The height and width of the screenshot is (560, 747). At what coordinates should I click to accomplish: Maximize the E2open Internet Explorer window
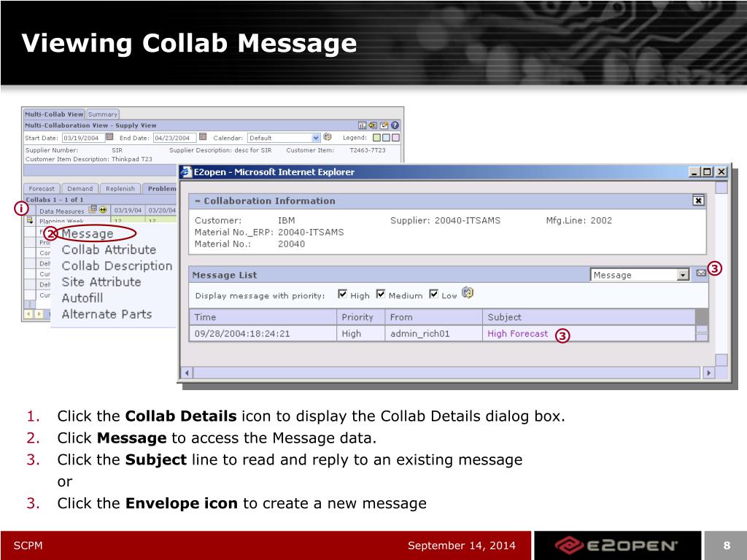pyautogui.click(x=708, y=172)
